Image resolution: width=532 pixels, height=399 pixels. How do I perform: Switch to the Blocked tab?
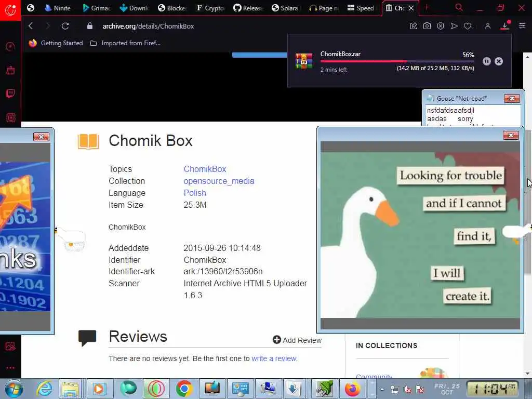pos(172,8)
